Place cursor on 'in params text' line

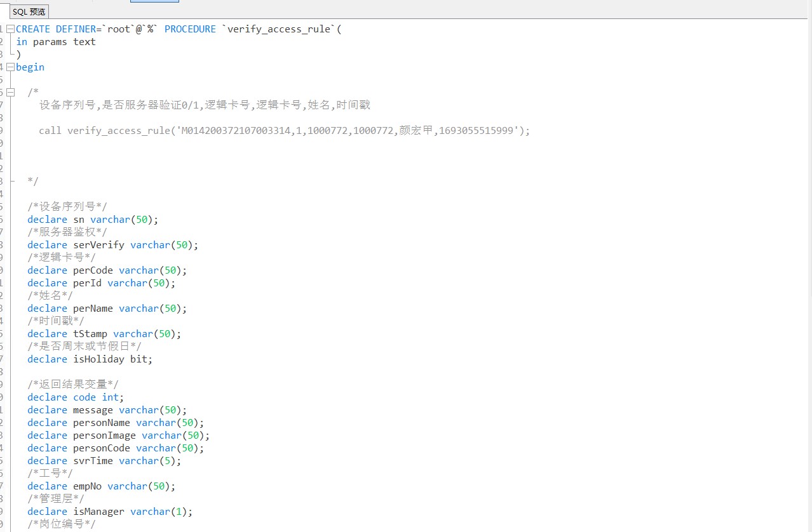(56, 42)
